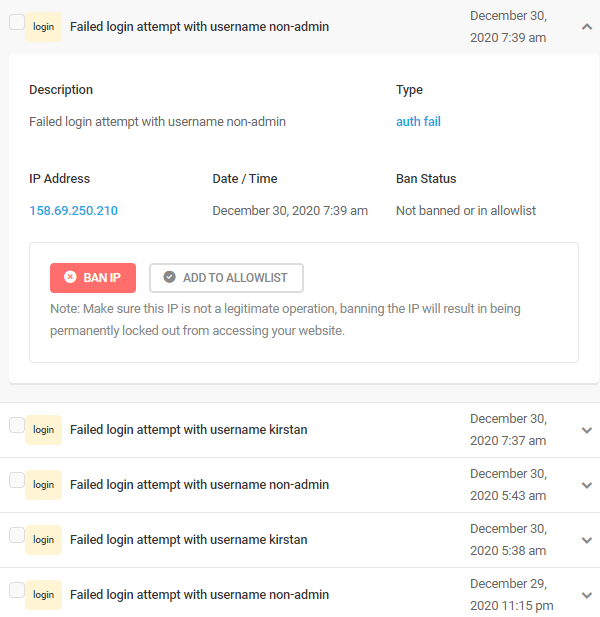Open the auth fail type link
600x617 pixels.
pyautogui.click(x=418, y=122)
